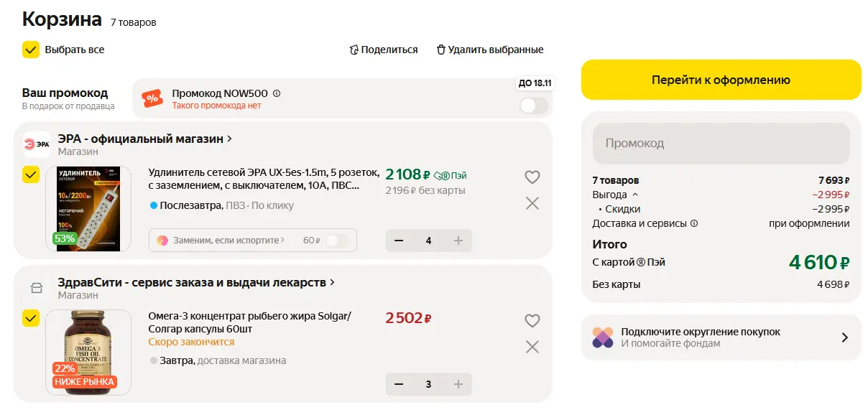The height and width of the screenshot is (415, 868).
Task: Add Solgar Omega-3 to favorites heart
Action: click(x=532, y=321)
